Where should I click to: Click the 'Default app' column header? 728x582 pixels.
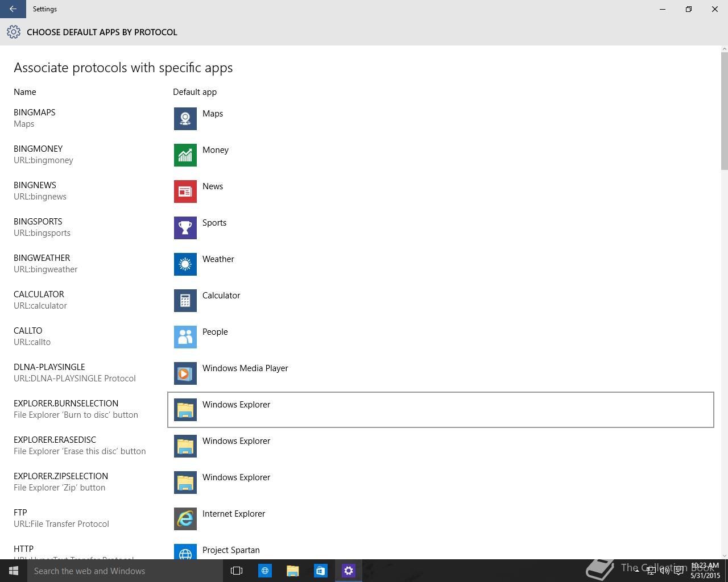pos(195,92)
